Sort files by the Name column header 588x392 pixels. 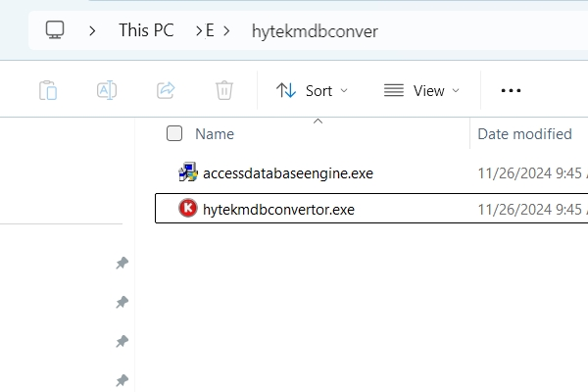click(215, 134)
